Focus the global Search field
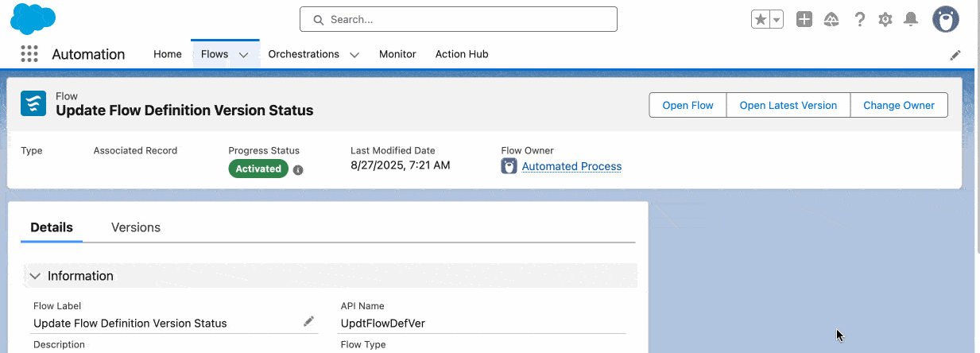This screenshot has height=353, width=980. click(x=459, y=19)
